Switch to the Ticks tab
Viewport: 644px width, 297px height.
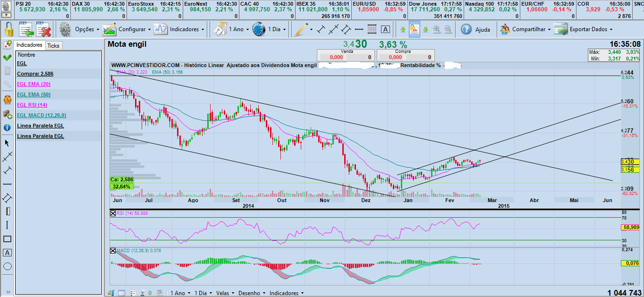(x=53, y=45)
